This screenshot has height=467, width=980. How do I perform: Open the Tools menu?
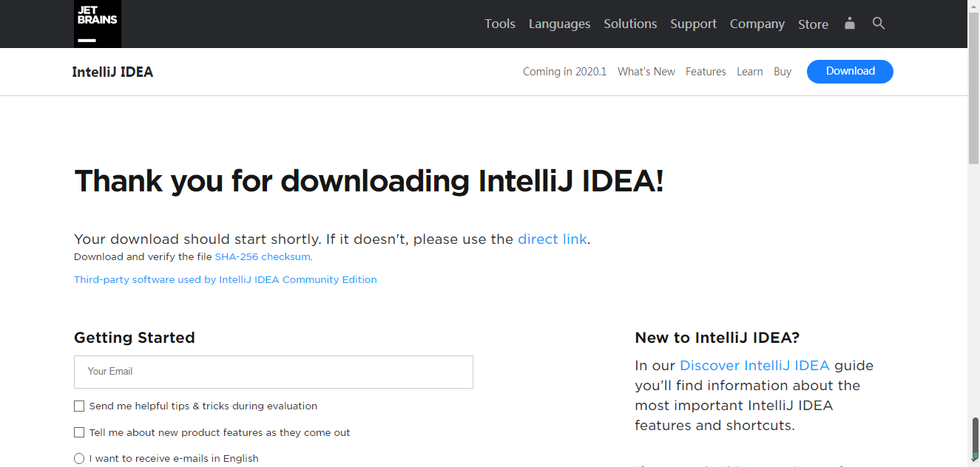coord(500,24)
